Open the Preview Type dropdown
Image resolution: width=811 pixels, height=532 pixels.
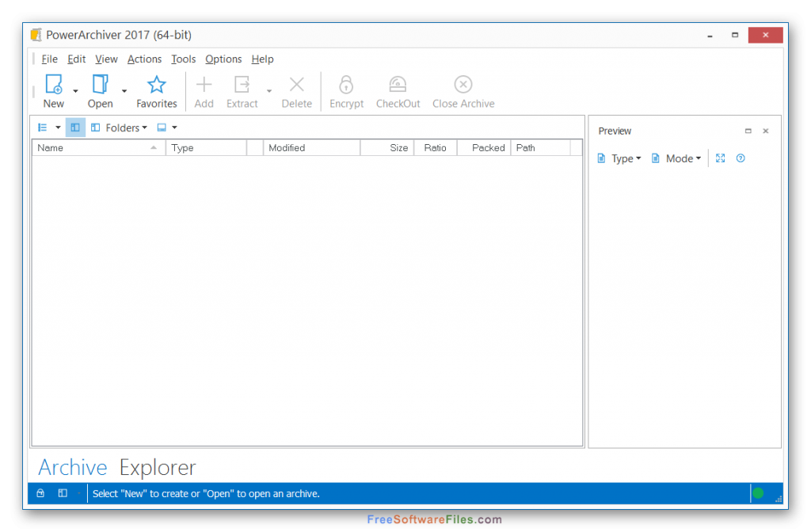click(619, 158)
